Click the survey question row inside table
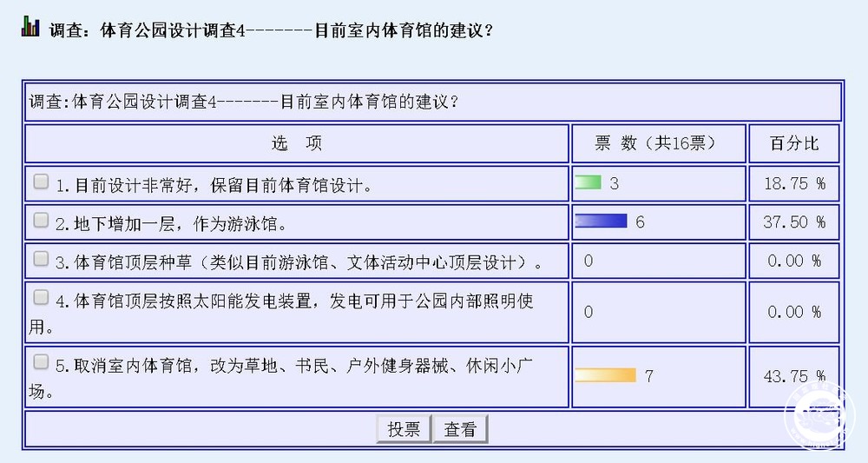This screenshot has height=463, width=868. click(433, 102)
